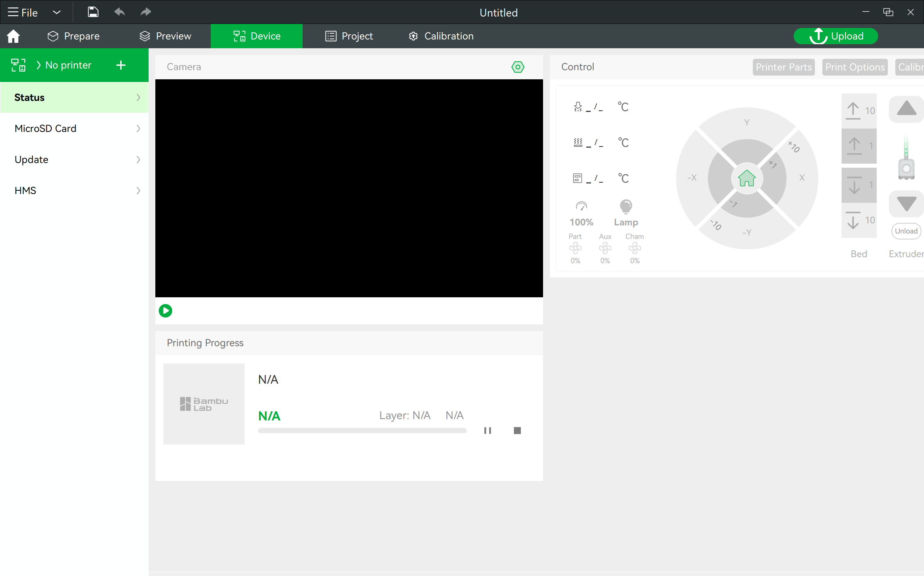Image resolution: width=924 pixels, height=576 pixels.
Task: Move X axis positive 10
Action: [x=802, y=177]
